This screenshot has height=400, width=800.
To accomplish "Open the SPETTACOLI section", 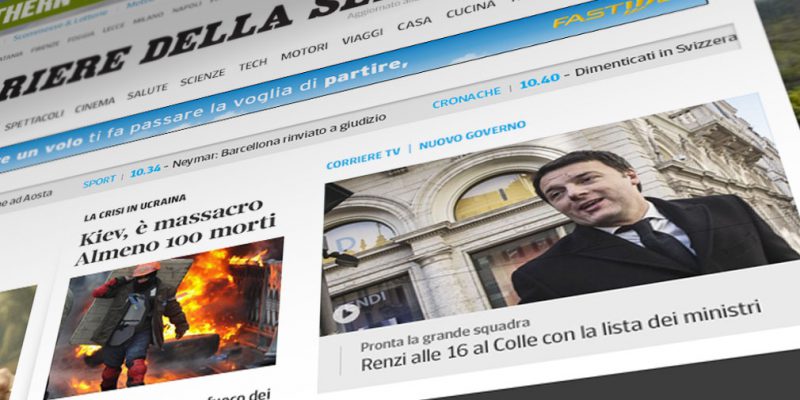I will 34,120.
